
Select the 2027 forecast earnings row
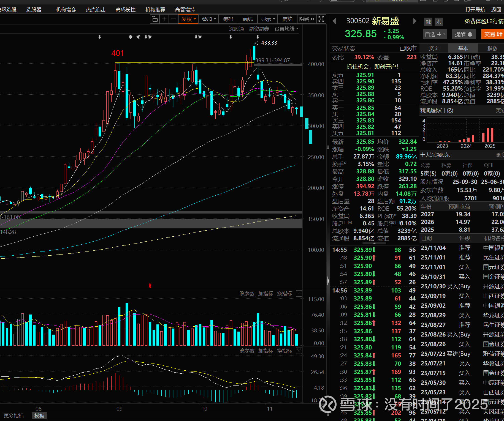(x=462, y=214)
